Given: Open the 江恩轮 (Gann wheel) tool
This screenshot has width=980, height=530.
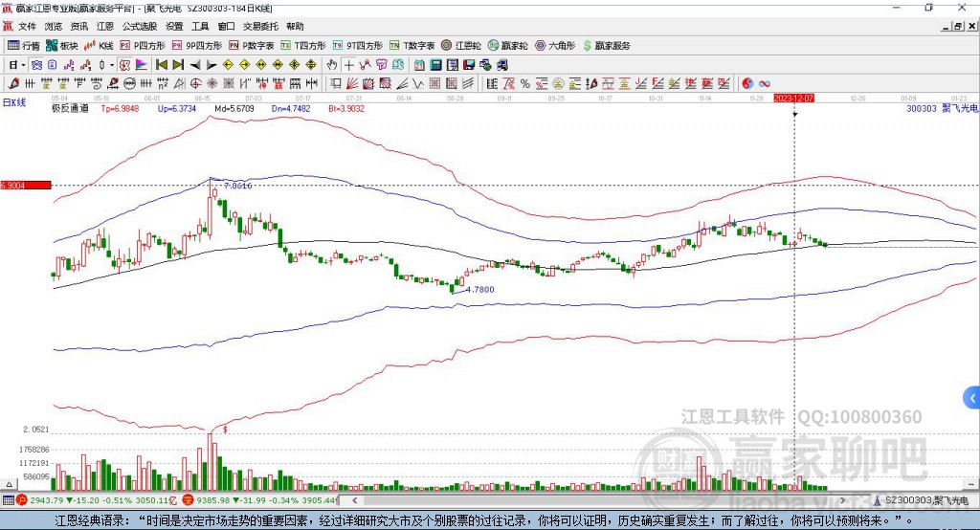Looking at the screenshot, I should tap(461, 46).
